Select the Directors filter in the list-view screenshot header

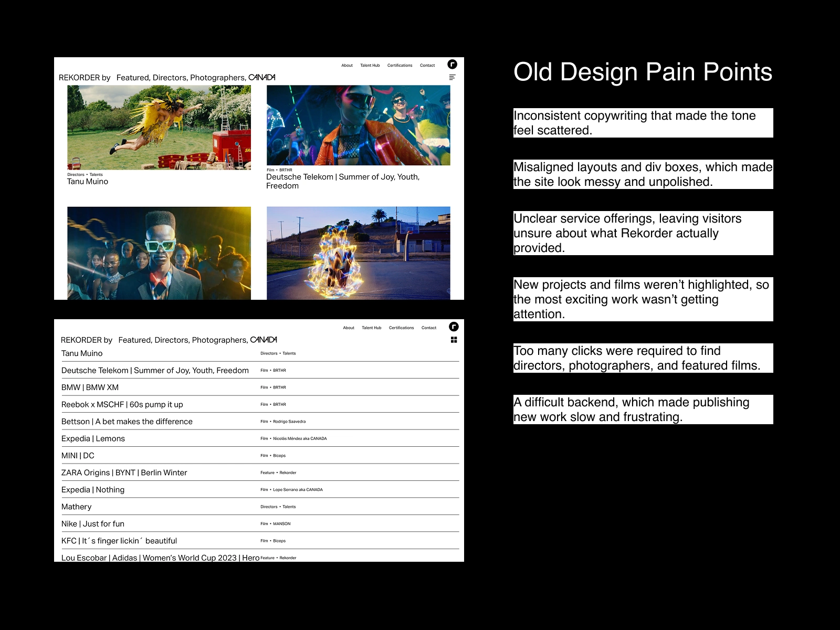click(172, 340)
